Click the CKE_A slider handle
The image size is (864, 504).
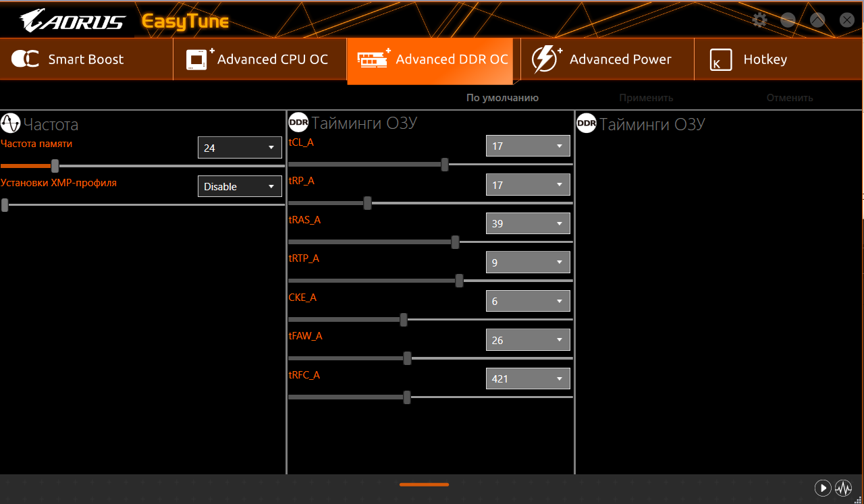[x=404, y=320]
